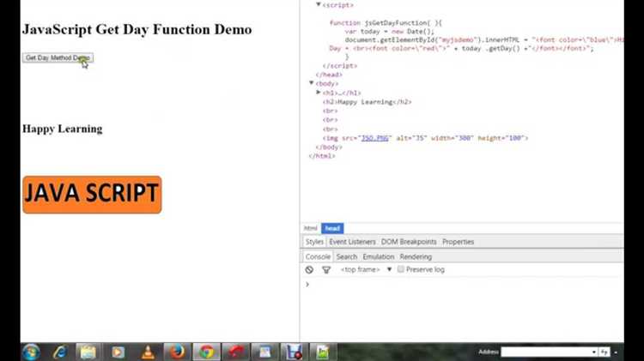The height and width of the screenshot is (361, 644).
Task: Collapse the script element node
Action: (319, 4)
